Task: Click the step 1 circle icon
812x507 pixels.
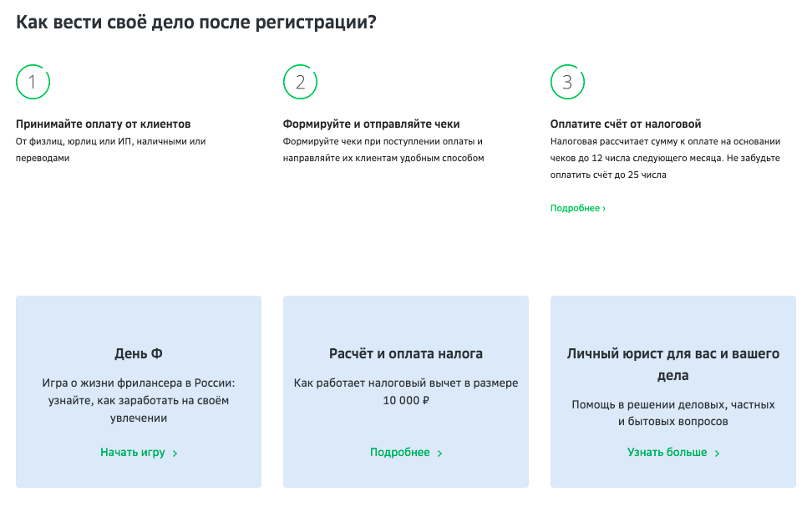Action: point(33,82)
